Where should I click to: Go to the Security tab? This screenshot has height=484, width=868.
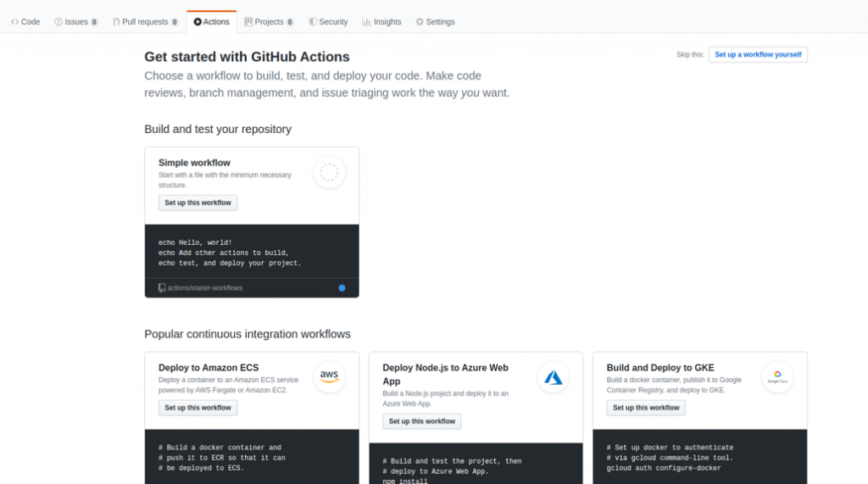328,21
